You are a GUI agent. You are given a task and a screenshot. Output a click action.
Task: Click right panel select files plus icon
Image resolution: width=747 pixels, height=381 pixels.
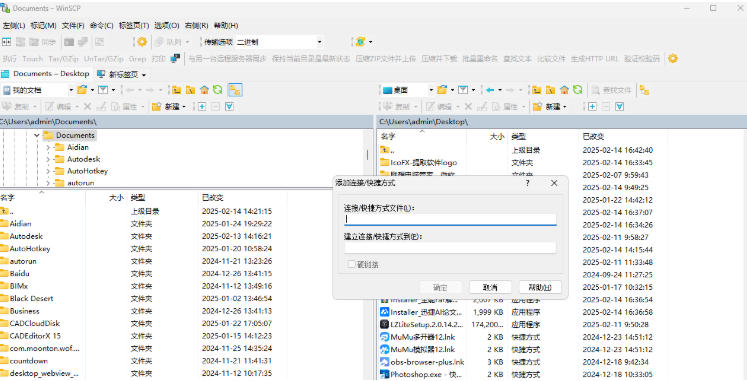(x=592, y=107)
